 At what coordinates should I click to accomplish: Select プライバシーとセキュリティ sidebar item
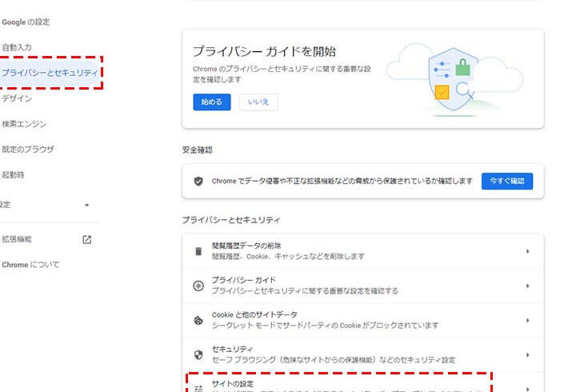[x=50, y=73]
